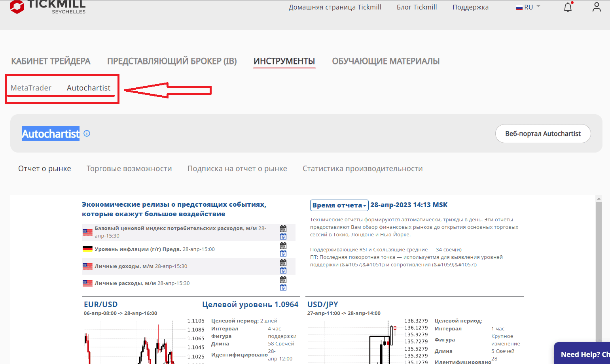610x364 pixels.
Task: Click US flag beside 'Личные расходы'
Action: pyautogui.click(x=87, y=283)
